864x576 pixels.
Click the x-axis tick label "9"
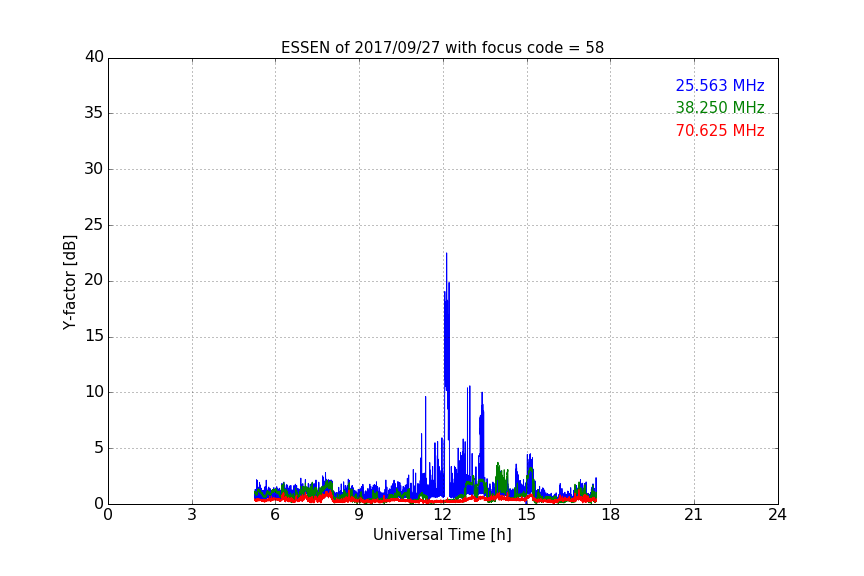(x=359, y=515)
